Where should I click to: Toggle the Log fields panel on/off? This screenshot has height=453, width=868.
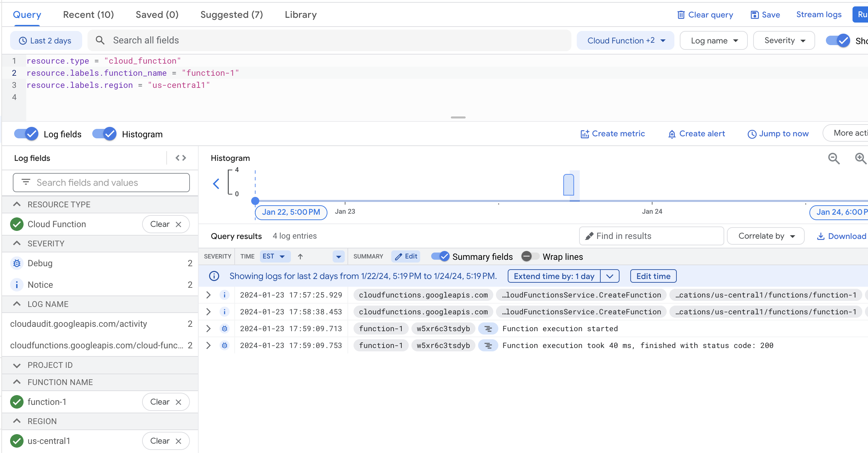pyautogui.click(x=26, y=134)
